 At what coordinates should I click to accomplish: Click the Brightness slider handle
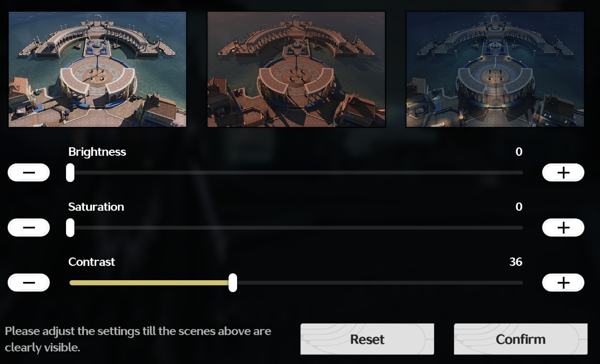click(x=70, y=173)
